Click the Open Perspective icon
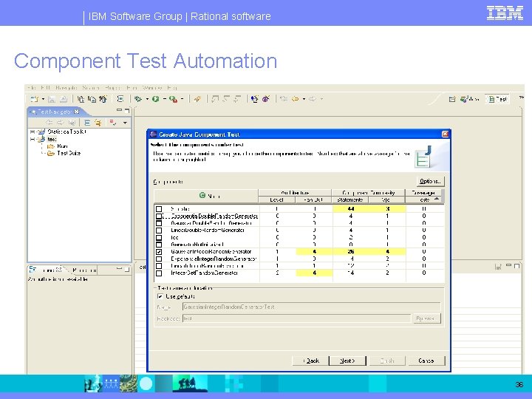 click(452, 99)
